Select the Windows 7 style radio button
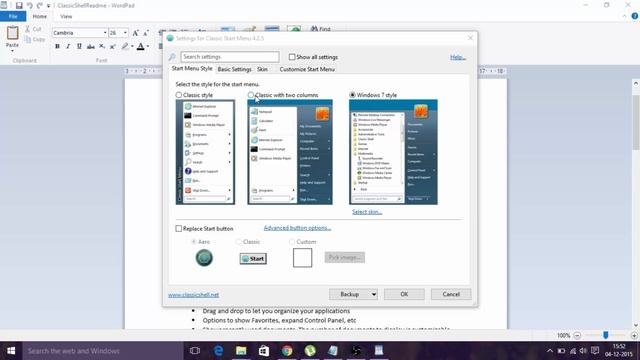Image resolution: width=640 pixels, height=360 pixels. click(352, 95)
